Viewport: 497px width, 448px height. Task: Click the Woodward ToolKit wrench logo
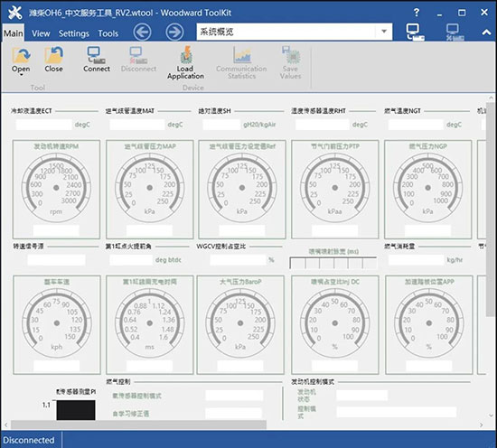click(x=14, y=13)
